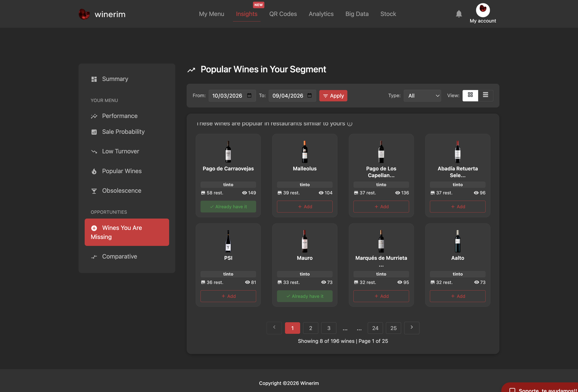
Task: Click Abadía Retuerta bottle image
Action: 458,151
